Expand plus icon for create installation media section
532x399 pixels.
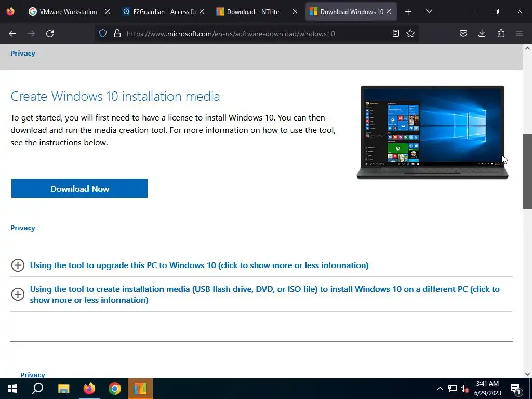pyautogui.click(x=18, y=294)
